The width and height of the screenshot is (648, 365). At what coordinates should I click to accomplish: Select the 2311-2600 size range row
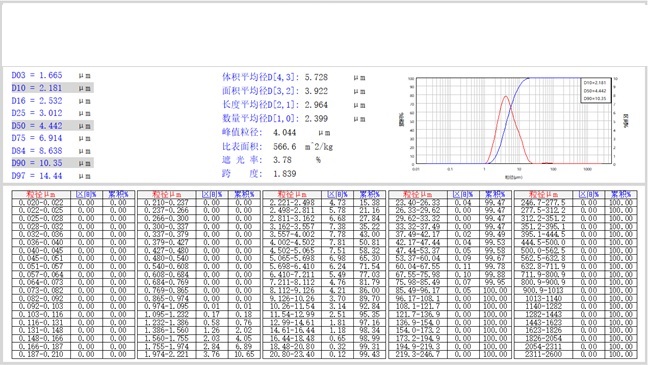(x=575, y=354)
